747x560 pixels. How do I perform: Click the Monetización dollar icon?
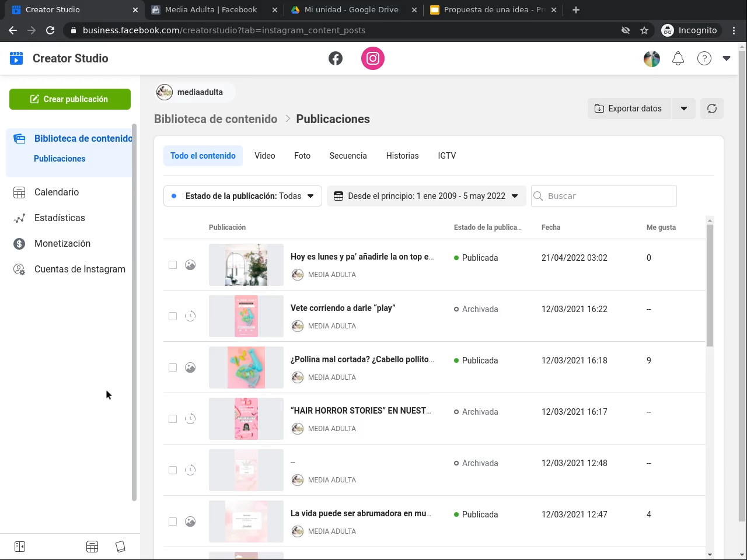tap(19, 243)
